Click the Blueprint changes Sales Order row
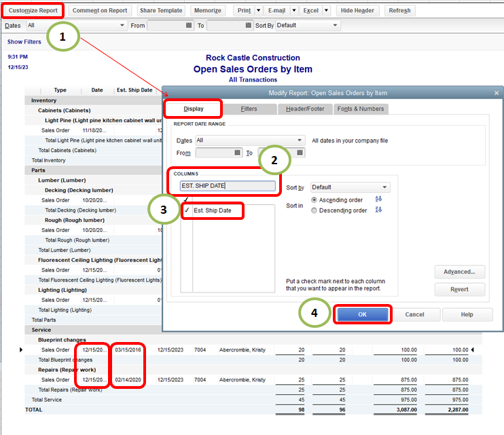Screen dimensions: 504x435 coord(253,350)
